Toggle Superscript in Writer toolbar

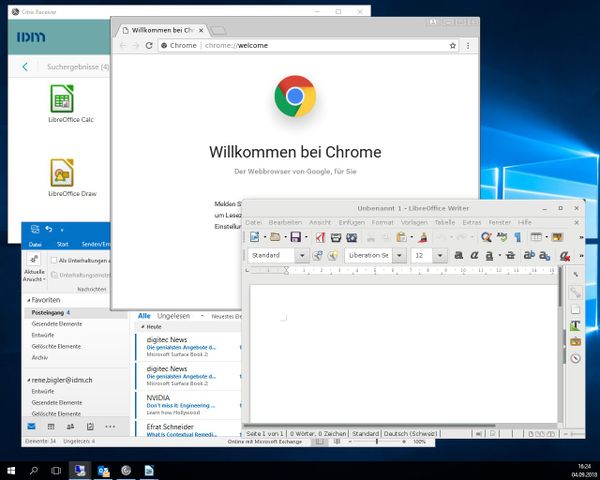[529, 255]
